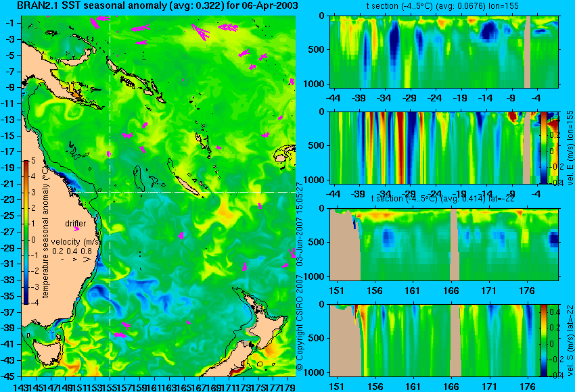This screenshot has width=575, height=392.
Task: Click the '0.2 0.4 0.8' velocity scale values
Action: (72, 251)
